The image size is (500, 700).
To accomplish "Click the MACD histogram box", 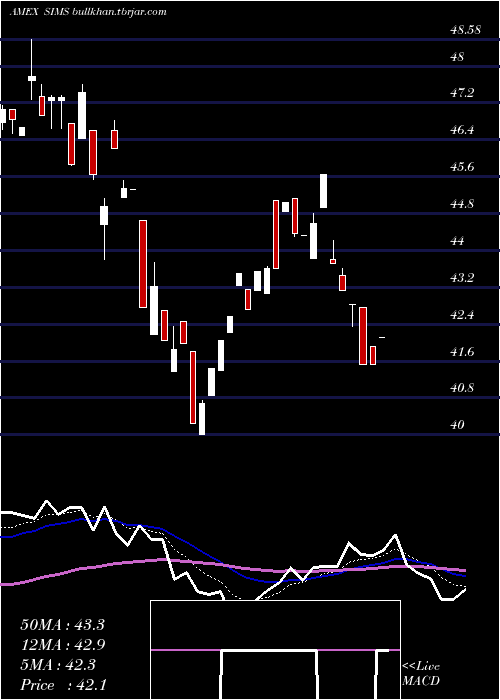I will pyautogui.click(x=275, y=650).
